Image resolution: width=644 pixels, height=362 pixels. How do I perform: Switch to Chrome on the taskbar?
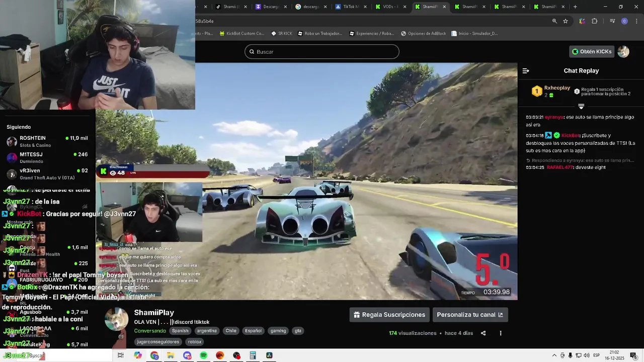click(x=154, y=355)
